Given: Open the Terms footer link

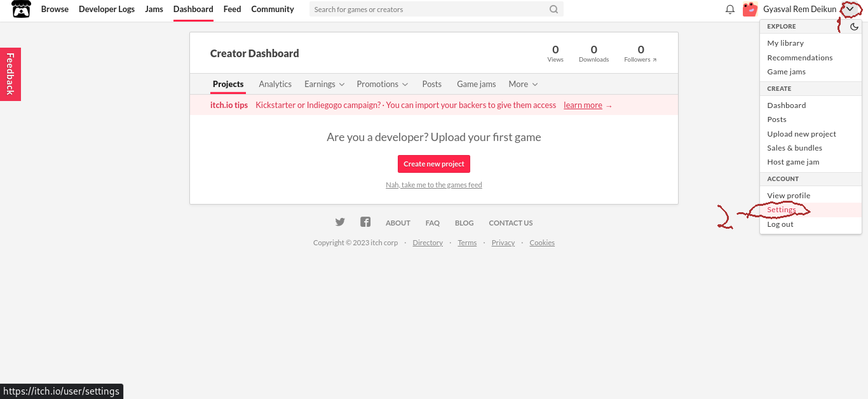Looking at the screenshot, I should (467, 243).
